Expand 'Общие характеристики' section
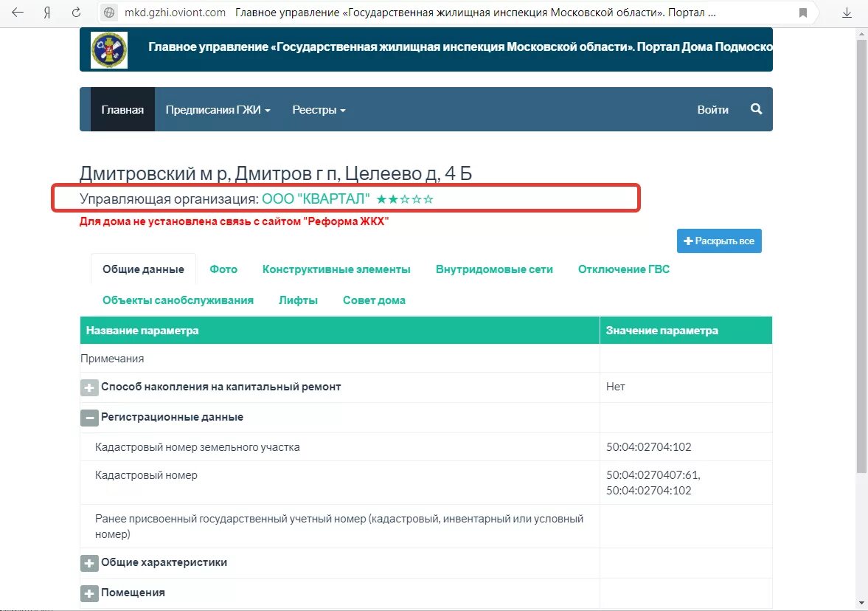The height and width of the screenshot is (611, 868). pos(89,563)
